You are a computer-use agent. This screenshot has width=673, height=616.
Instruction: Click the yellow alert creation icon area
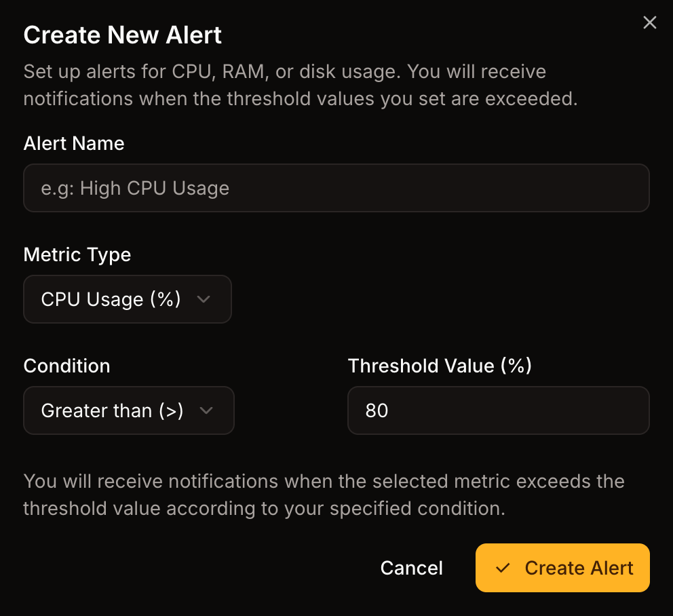[562, 568]
